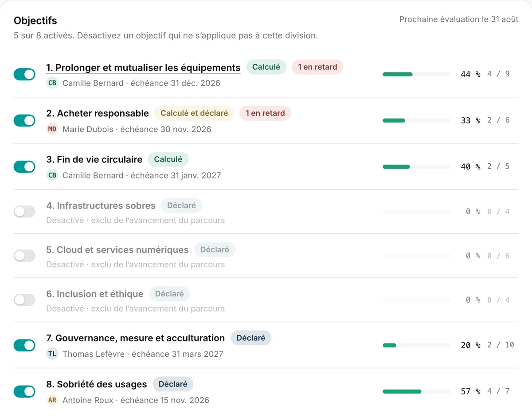532x418 pixels.
Task: Toggle off Fin de vie circulaire
Action: coord(24,167)
